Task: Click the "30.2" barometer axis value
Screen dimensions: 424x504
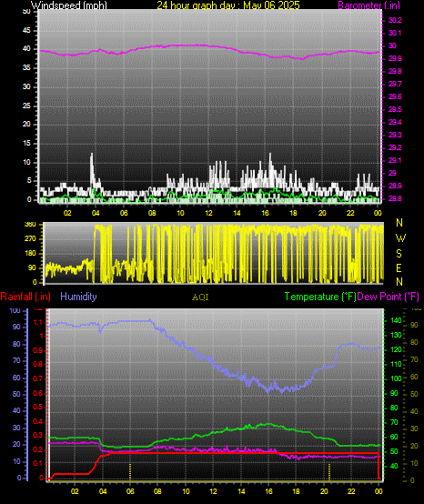Action: pos(395,20)
